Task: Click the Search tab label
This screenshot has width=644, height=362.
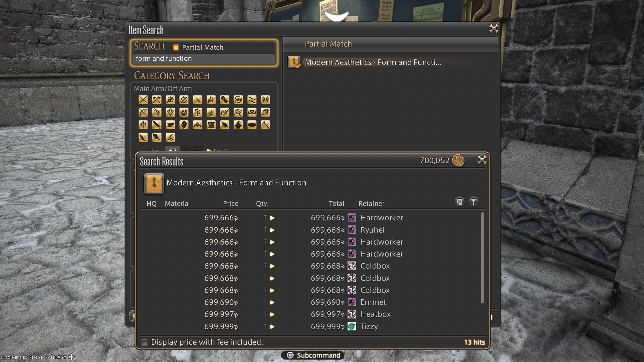Action: tap(149, 46)
